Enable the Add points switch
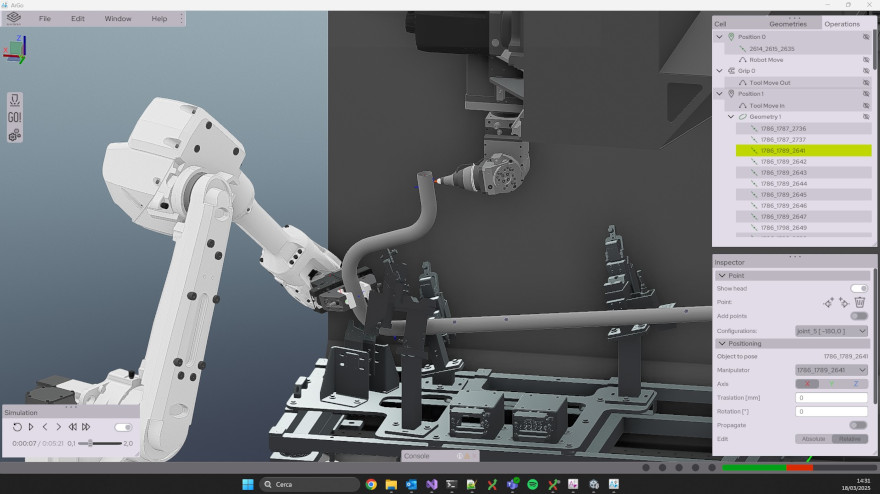880x494 pixels. click(859, 316)
